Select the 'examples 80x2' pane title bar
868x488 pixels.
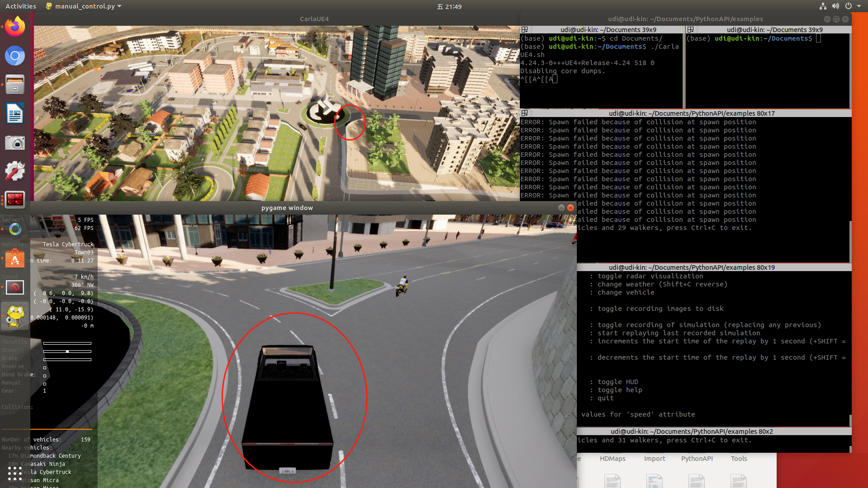point(692,432)
